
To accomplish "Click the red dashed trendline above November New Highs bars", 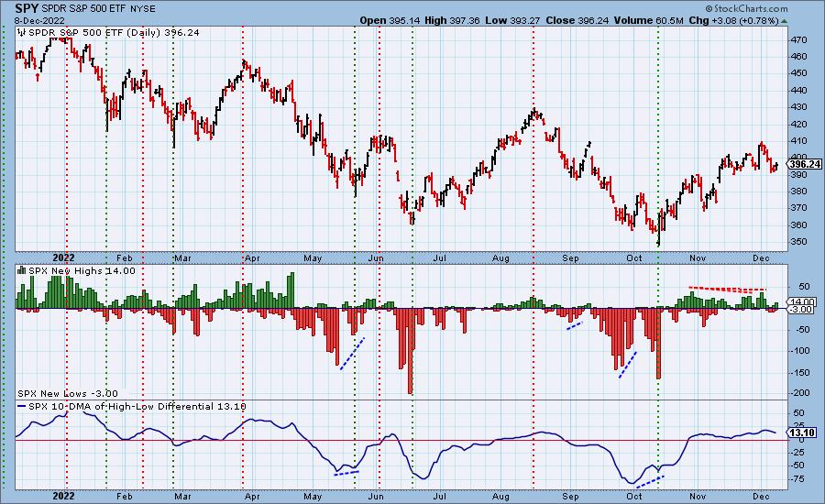I will 727,289.
